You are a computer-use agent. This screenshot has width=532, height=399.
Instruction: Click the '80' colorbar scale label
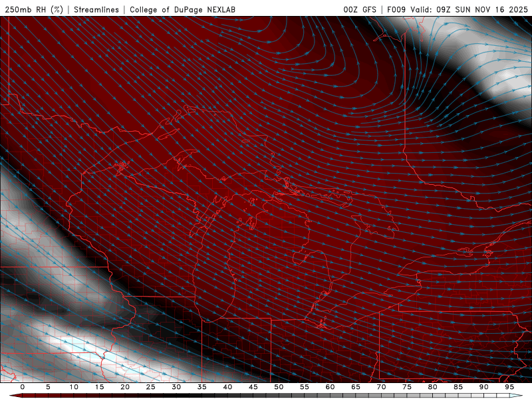[432, 387]
